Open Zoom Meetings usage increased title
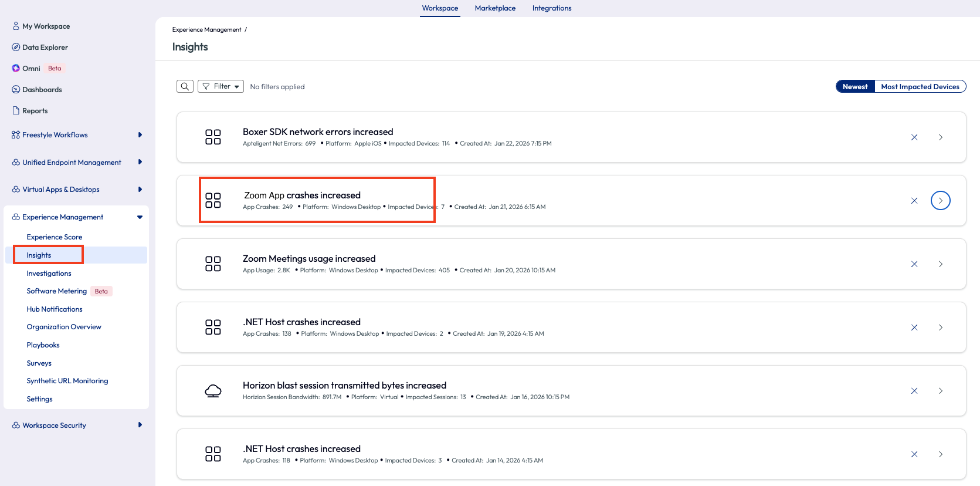This screenshot has height=486, width=980. point(309,258)
